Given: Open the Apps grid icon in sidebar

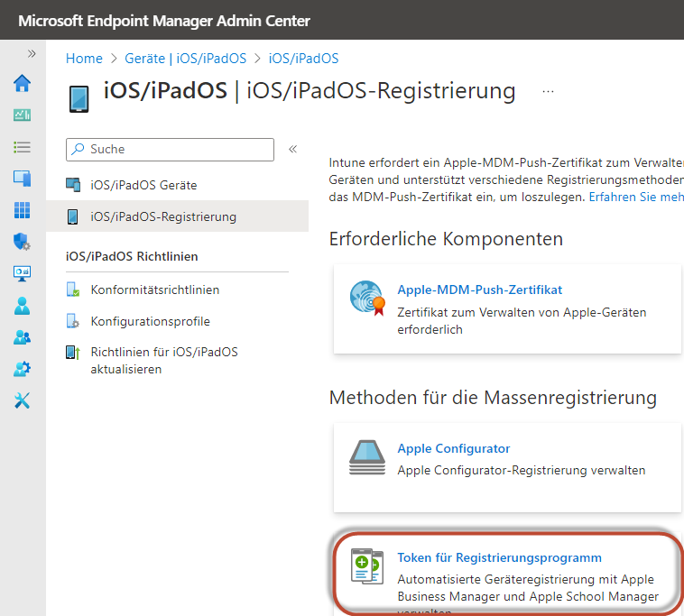Looking at the screenshot, I should 23,210.
